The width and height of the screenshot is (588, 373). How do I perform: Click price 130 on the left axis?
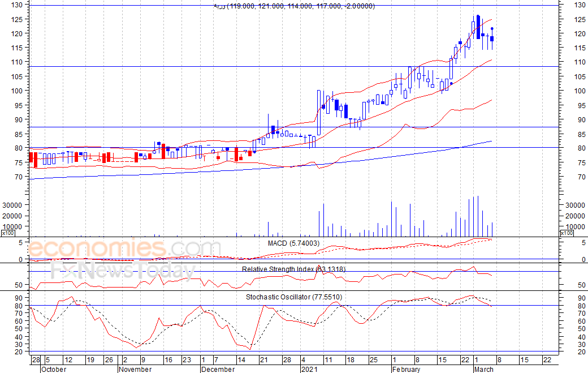(18, 5)
